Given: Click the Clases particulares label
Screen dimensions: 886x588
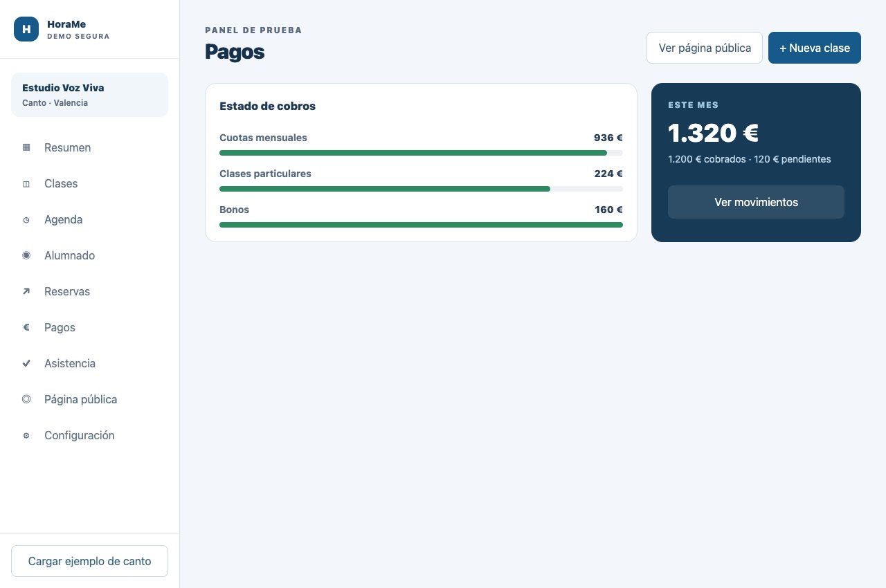Looking at the screenshot, I should click(265, 174).
